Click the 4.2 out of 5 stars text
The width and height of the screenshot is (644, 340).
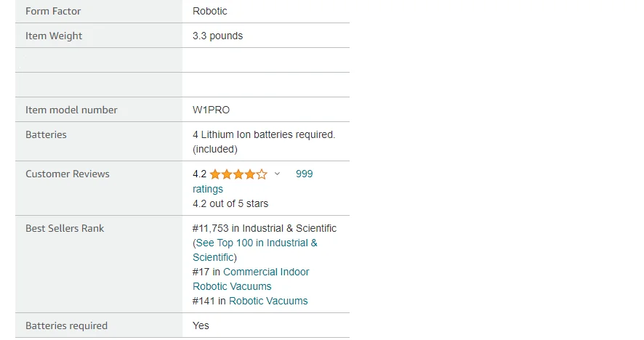(x=230, y=203)
